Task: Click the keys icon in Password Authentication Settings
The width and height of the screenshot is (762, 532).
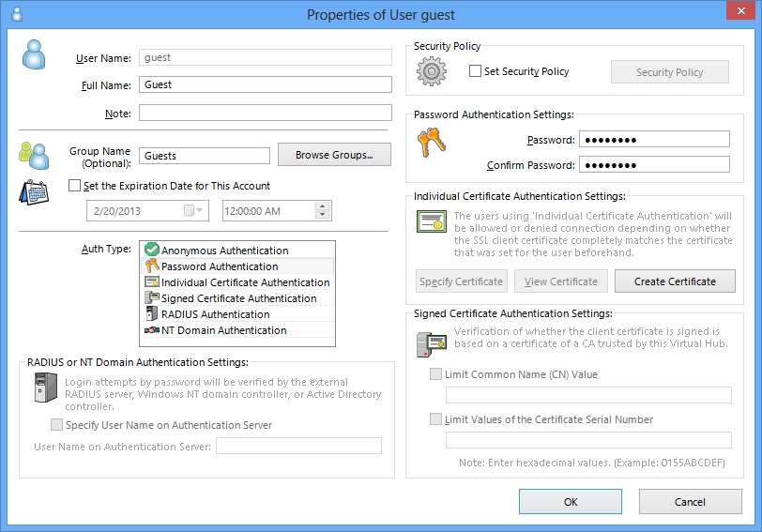Action: click(432, 141)
